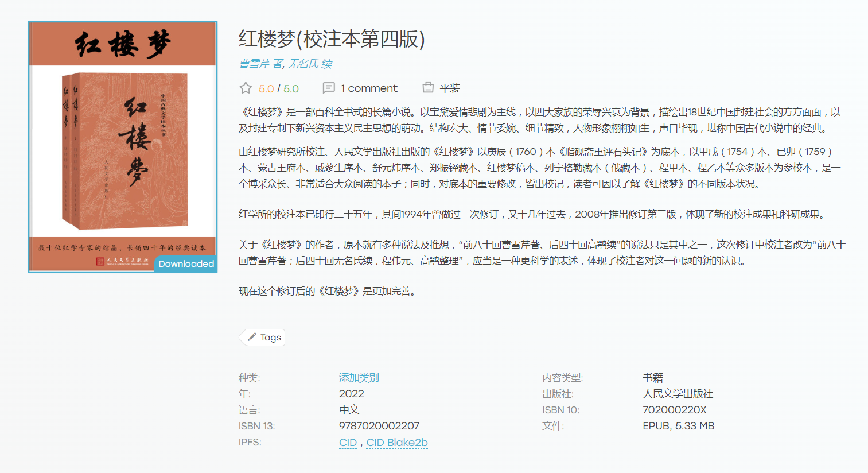Click the Downloaded badge on cover
This screenshot has height=473, width=868.
[186, 263]
